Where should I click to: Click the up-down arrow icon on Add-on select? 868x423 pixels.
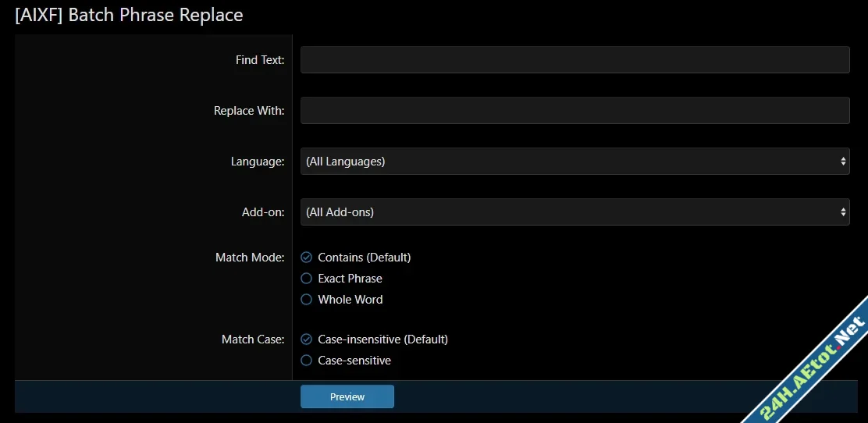pyautogui.click(x=843, y=212)
